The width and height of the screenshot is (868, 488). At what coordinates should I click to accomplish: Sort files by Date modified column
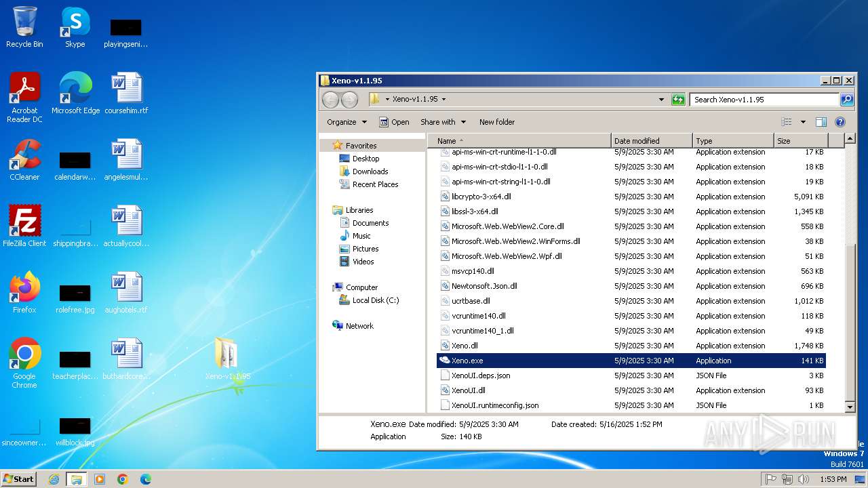652,141
